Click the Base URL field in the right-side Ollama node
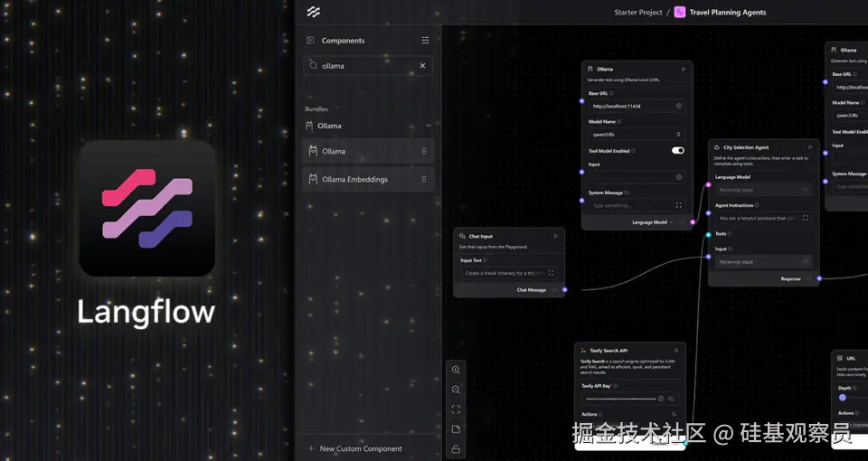The width and height of the screenshot is (868, 461). [851, 87]
